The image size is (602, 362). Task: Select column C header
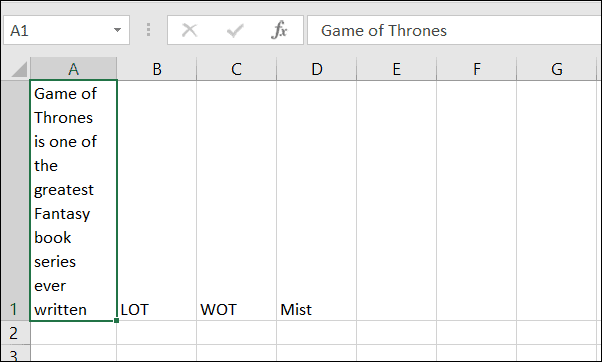tap(236, 69)
